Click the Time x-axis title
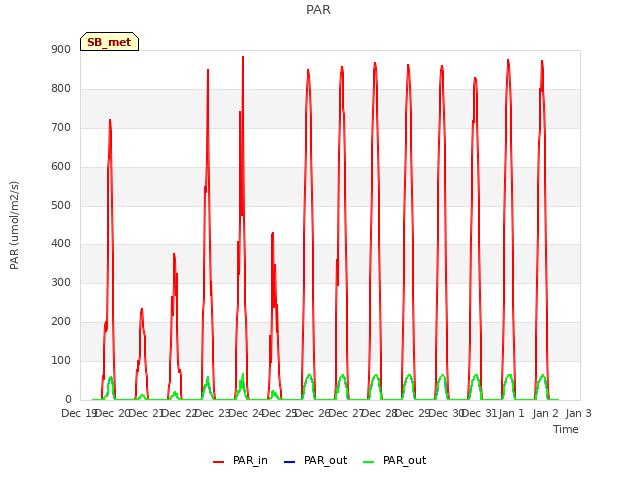The height and width of the screenshot is (480, 640). coord(566,429)
